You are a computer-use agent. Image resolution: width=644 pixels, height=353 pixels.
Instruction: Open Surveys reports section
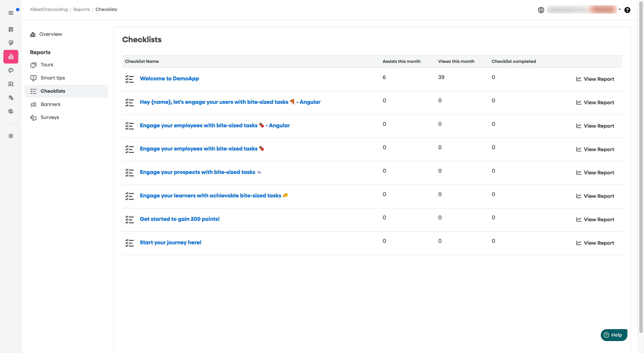(50, 117)
